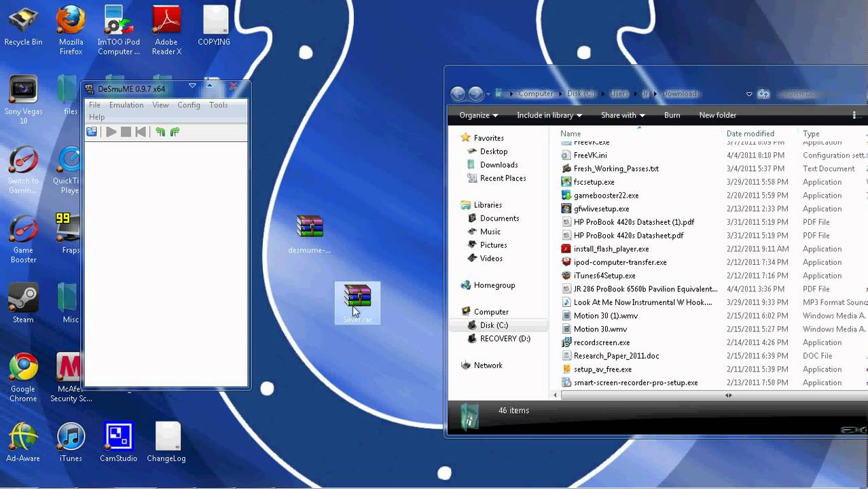
Task: Click the Burn button in Explorer
Action: pyautogui.click(x=672, y=115)
